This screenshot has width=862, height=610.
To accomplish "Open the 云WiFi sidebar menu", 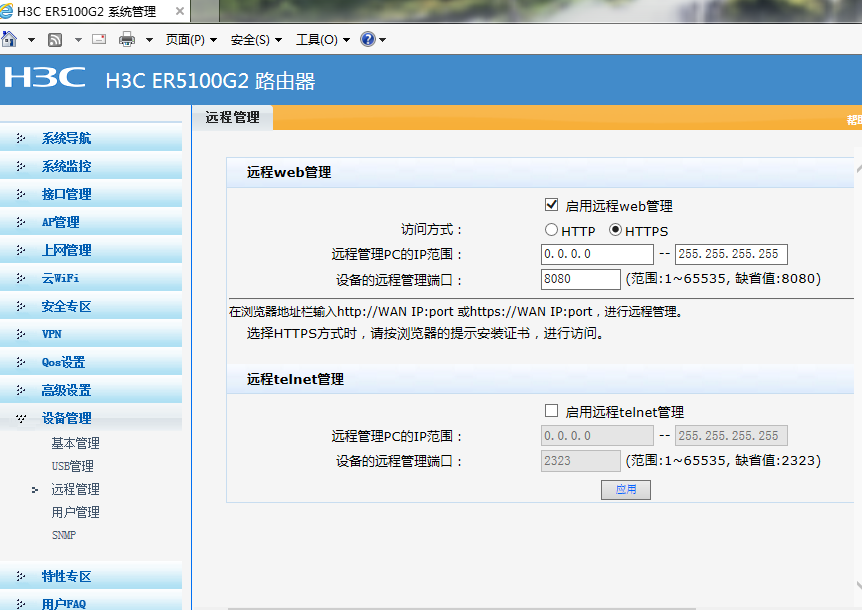I will click(x=91, y=278).
